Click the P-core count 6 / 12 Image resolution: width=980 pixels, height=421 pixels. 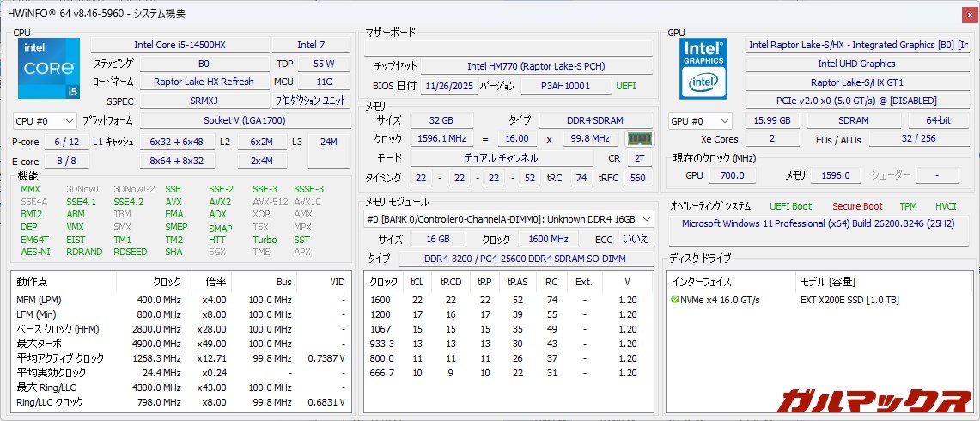click(x=67, y=142)
